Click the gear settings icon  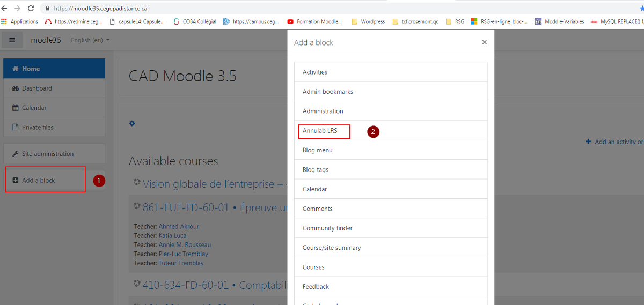132,123
